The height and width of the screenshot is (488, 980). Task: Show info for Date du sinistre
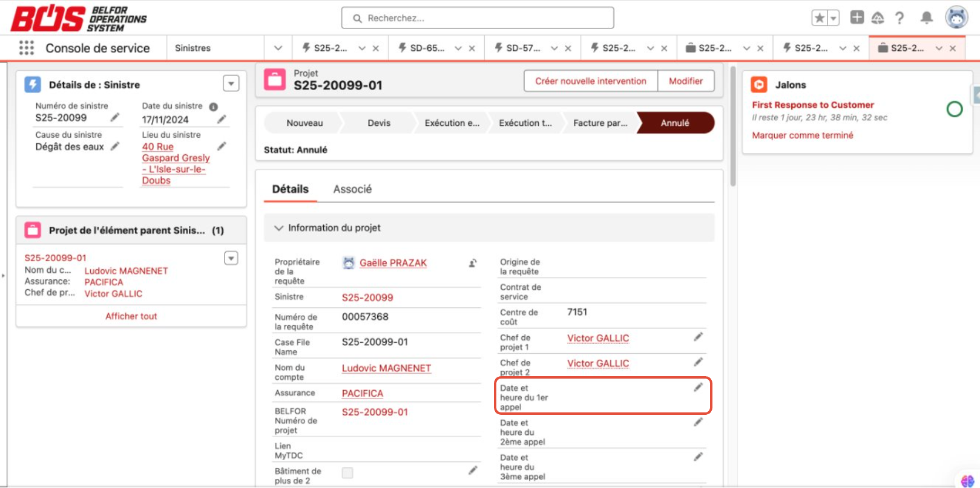(x=214, y=106)
